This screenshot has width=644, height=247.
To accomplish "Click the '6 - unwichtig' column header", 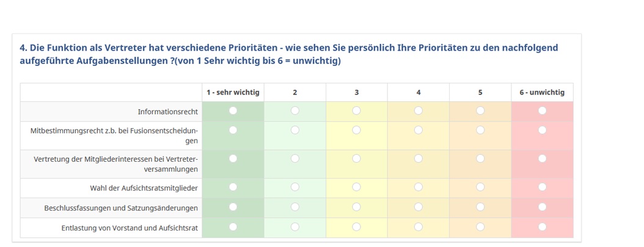I will coord(542,93).
